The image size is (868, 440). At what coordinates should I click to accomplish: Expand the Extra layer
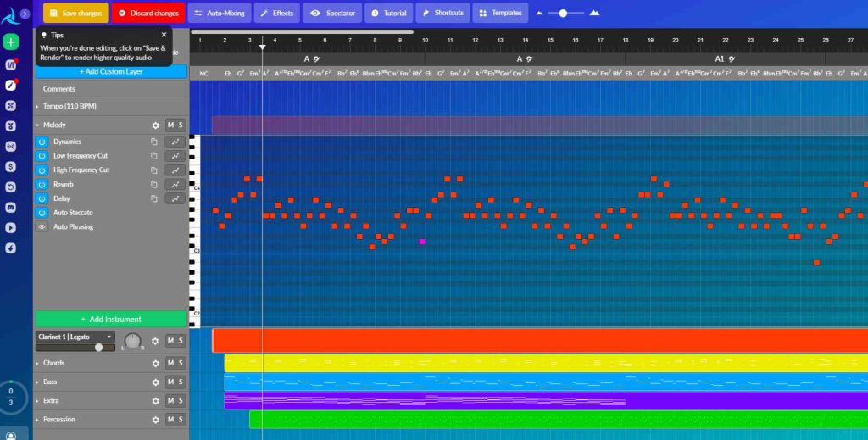(x=37, y=401)
